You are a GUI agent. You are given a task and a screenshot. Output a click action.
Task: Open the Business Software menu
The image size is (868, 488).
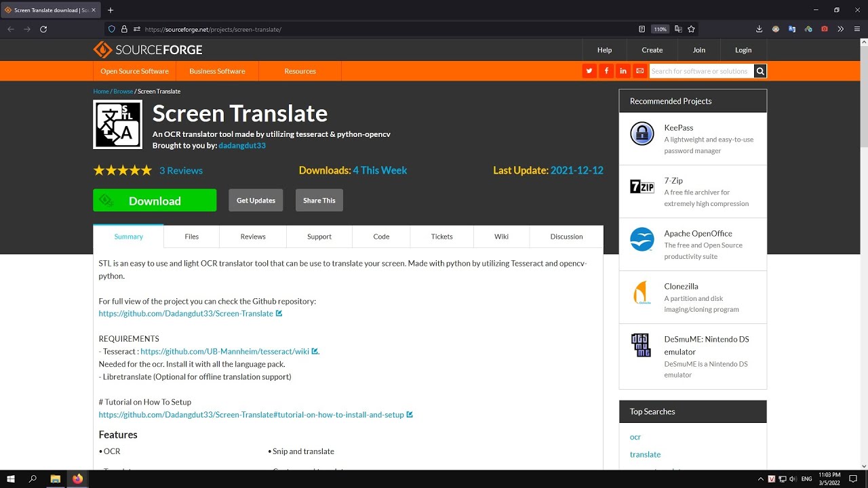pyautogui.click(x=217, y=71)
